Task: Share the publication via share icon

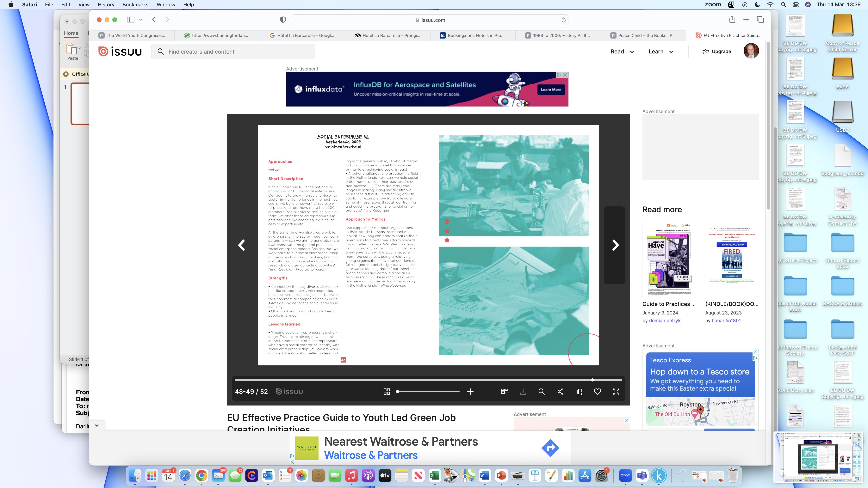Action: pyautogui.click(x=560, y=391)
